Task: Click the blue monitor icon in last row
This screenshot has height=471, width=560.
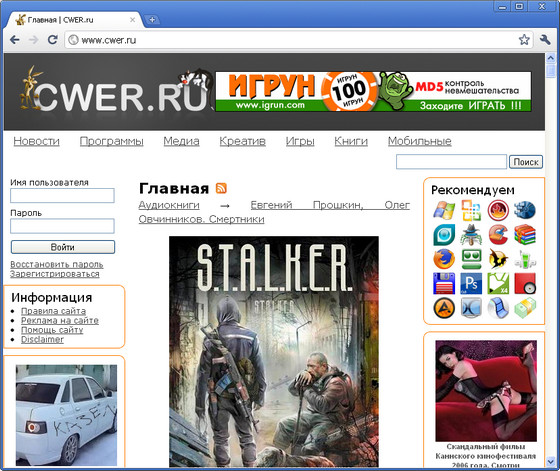Action: tap(471, 308)
